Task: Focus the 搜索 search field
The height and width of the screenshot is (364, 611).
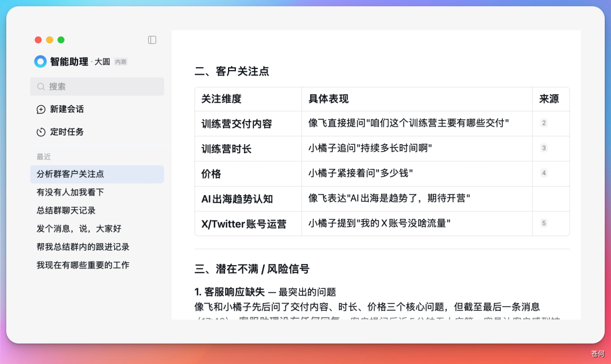Action: 97,86
